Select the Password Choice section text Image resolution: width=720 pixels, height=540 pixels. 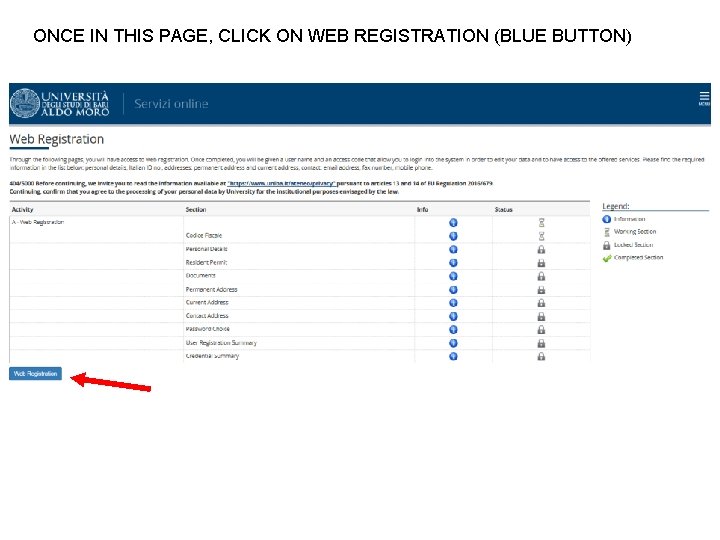[208, 329]
